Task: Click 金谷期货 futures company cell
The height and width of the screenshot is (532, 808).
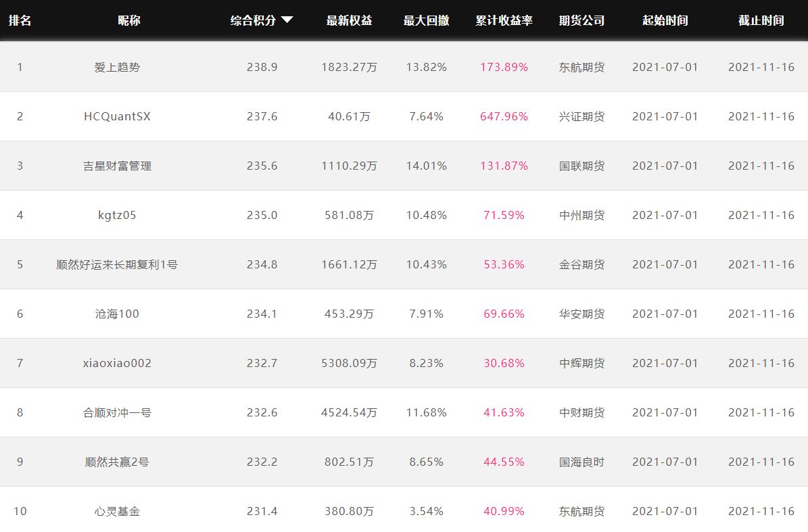Action: pyautogui.click(x=581, y=265)
